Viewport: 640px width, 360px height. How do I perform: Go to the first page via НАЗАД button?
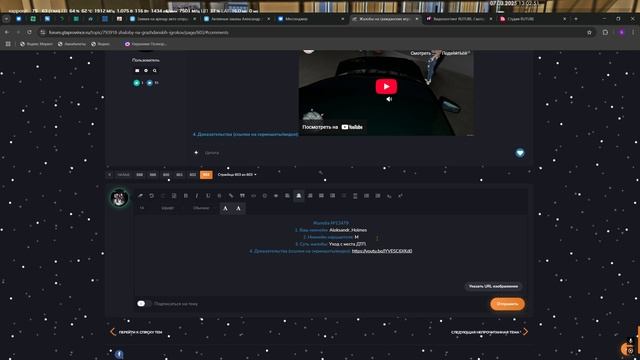click(123, 175)
